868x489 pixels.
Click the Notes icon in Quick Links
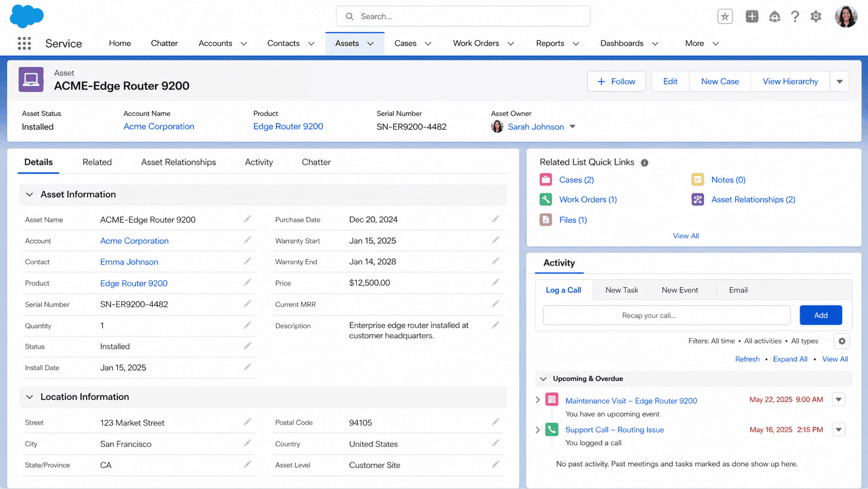point(698,180)
